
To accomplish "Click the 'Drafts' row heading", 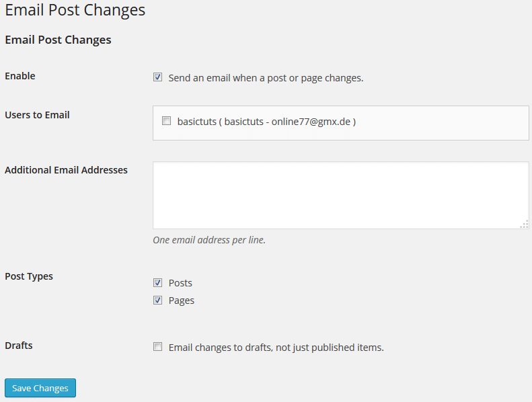I will (19, 346).
